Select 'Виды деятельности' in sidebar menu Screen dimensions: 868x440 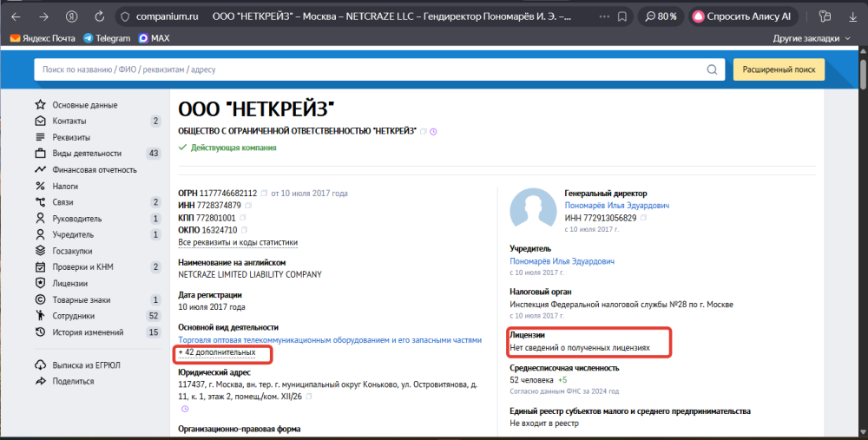point(89,154)
